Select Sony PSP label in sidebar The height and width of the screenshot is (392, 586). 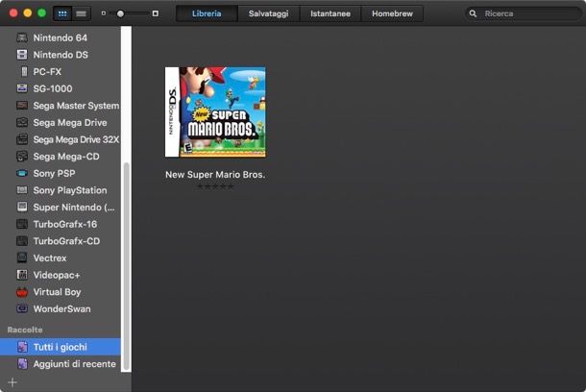54,173
